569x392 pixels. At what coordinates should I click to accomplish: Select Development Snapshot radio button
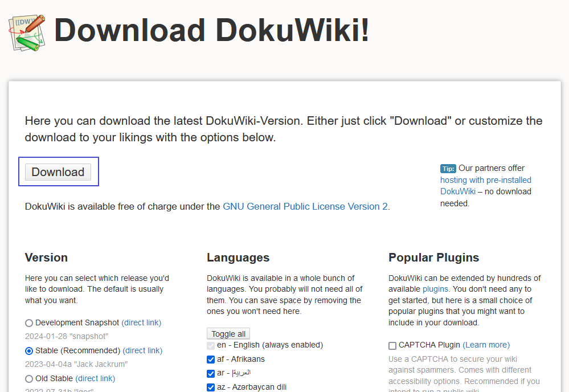(29, 323)
